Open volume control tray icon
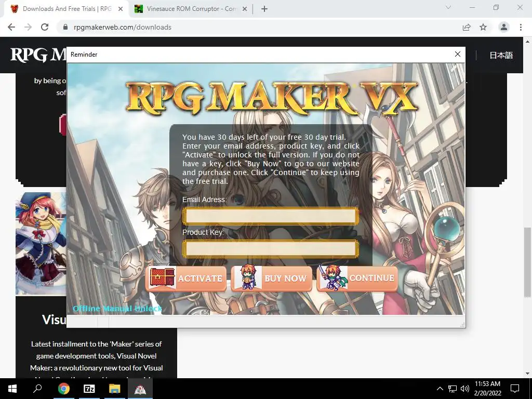The image size is (532, 399). (x=465, y=389)
